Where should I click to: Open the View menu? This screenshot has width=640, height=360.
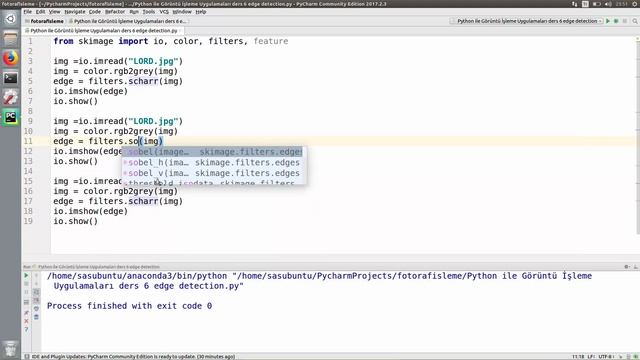coord(54,11)
